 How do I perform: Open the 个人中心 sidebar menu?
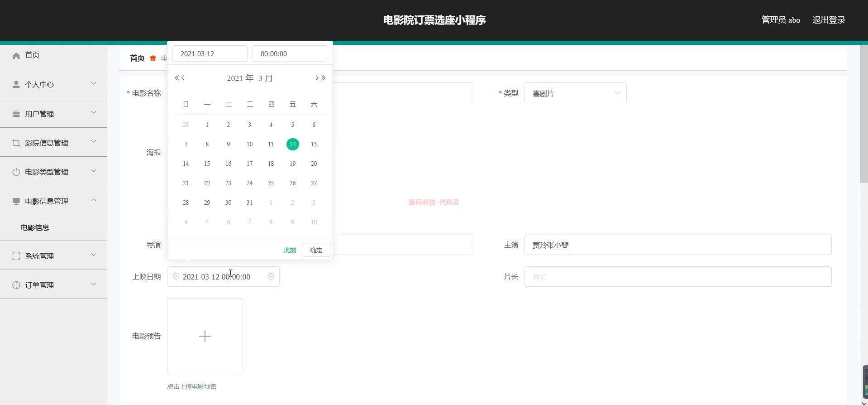[x=53, y=84]
